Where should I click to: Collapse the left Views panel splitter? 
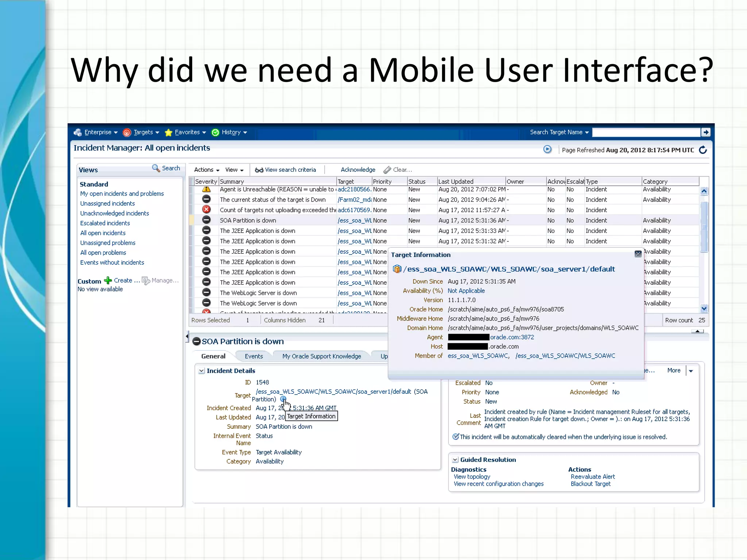click(x=187, y=336)
